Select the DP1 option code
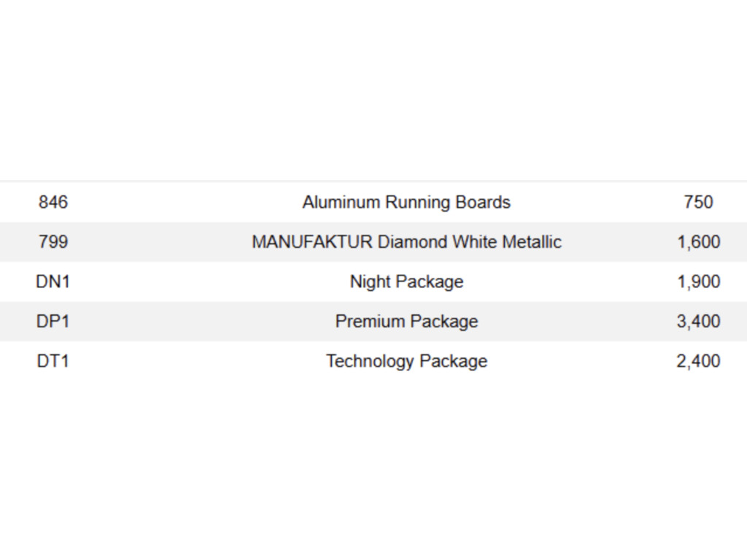 [53, 322]
